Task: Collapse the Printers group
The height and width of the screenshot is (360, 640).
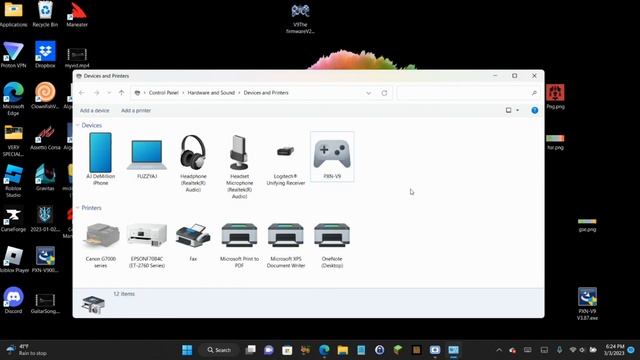Action: click(x=78, y=208)
